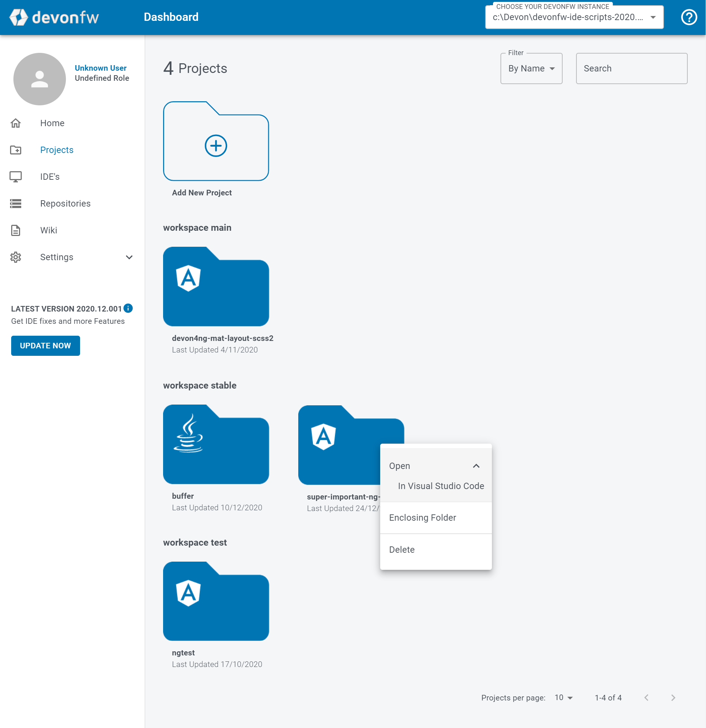Click the Repositories list icon
The image size is (706, 728).
[x=16, y=203]
